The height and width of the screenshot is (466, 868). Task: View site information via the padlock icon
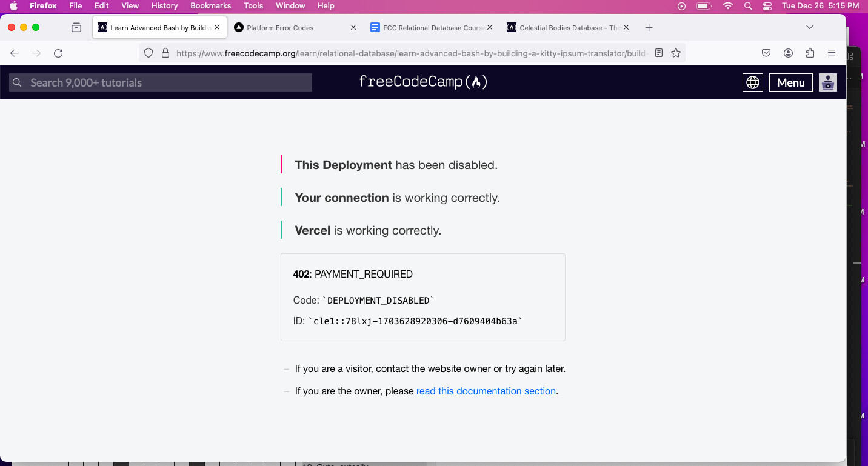click(165, 53)
